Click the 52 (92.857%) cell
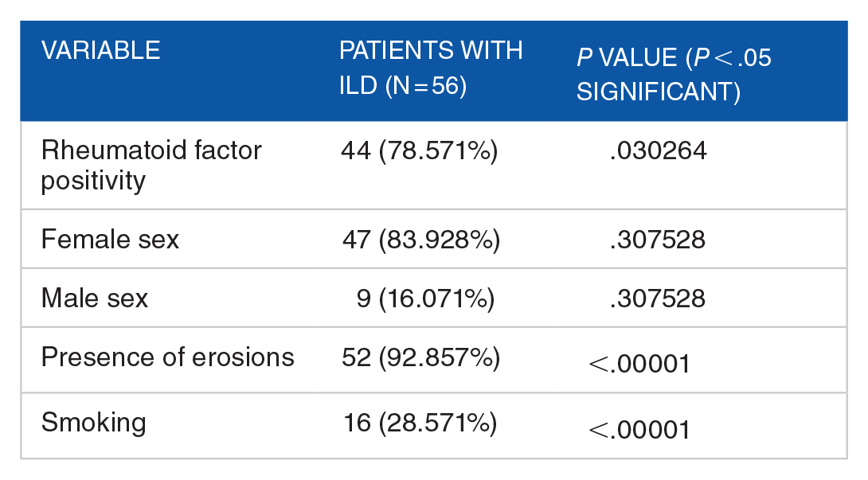868x480 pixels. [420, 357]
